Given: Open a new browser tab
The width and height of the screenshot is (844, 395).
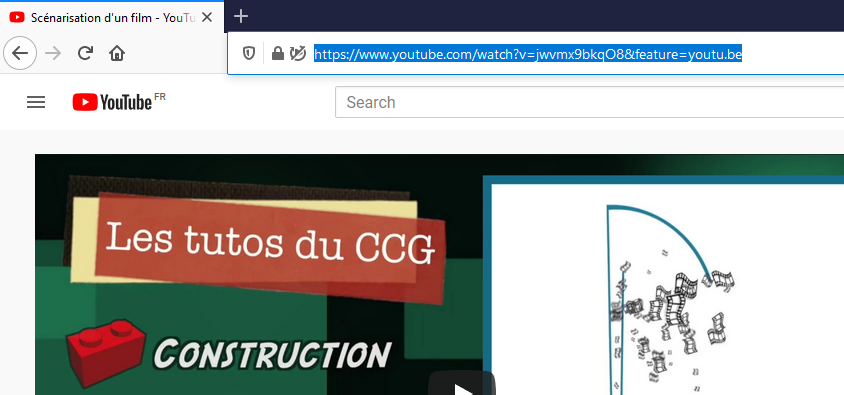Looking at the screenshot, I should [x=241, y=17].
